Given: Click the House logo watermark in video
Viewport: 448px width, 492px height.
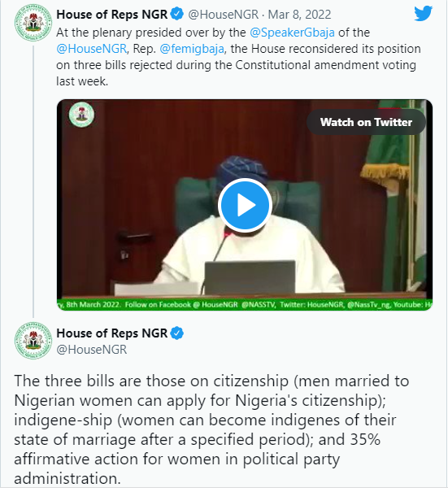Looking at the screenshot, I should tap(81, 115).
